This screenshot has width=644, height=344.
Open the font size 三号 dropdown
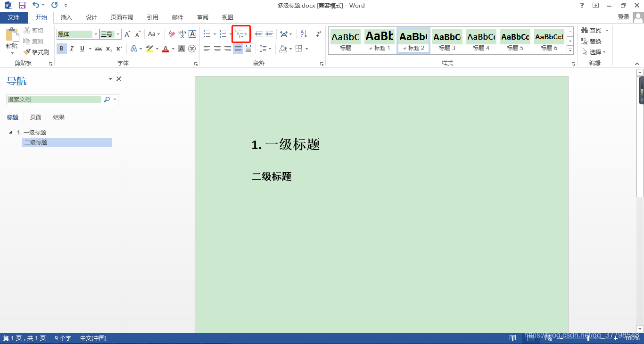coord(118,34)
